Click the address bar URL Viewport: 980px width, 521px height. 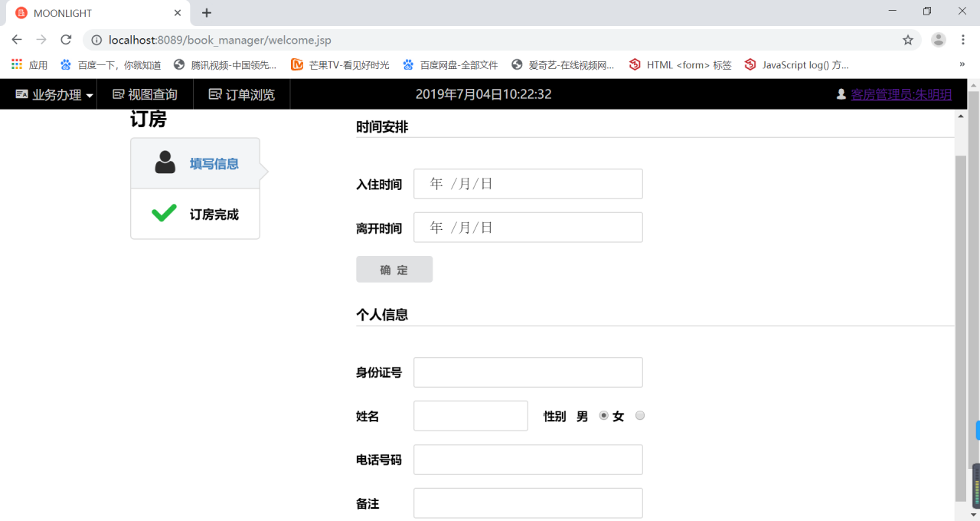coord(220,40)
